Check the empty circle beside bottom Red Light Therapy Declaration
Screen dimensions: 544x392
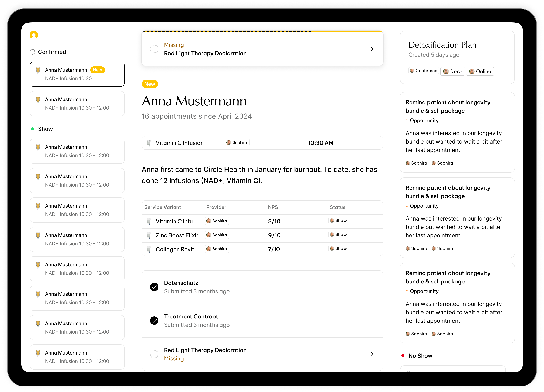pyautogui.click(x=154, y=354)
